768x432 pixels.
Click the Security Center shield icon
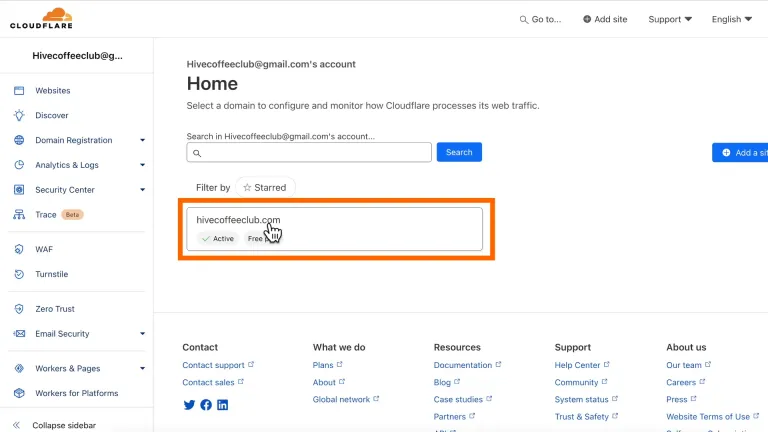click(19, 190)
